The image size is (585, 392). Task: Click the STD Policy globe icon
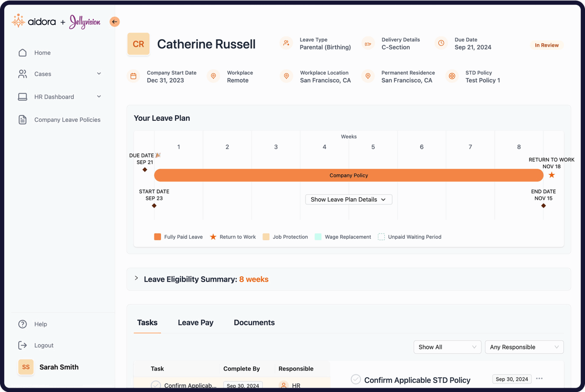452,76
